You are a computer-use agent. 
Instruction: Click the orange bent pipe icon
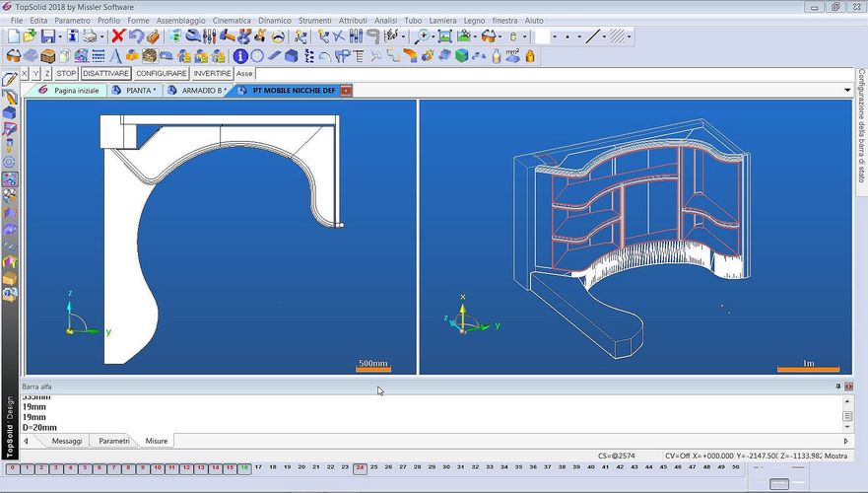[410, 56]
